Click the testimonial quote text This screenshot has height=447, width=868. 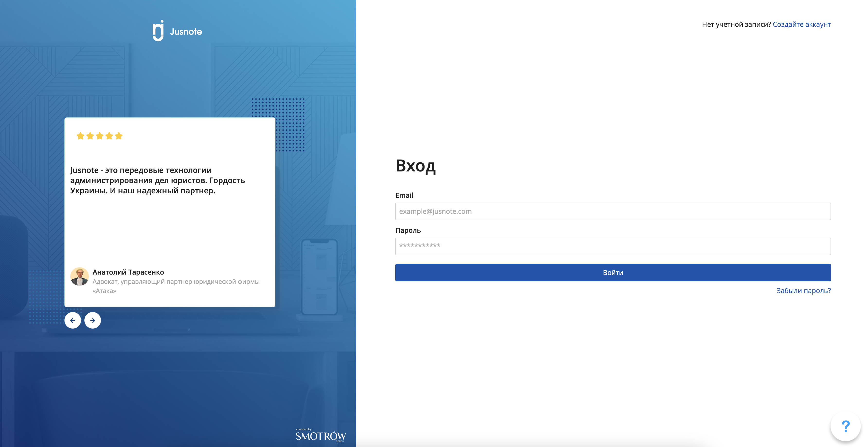point(157,180)
